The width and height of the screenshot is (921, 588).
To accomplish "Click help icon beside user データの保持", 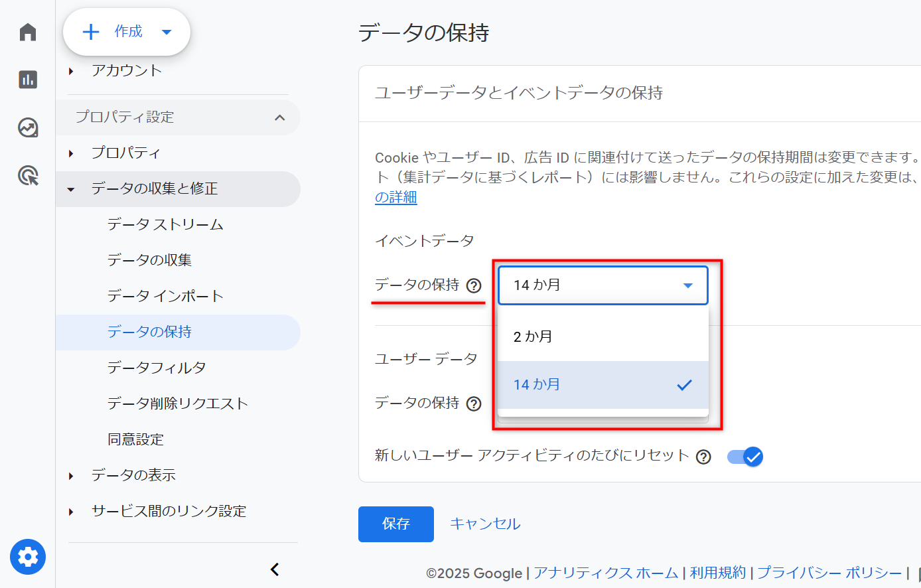I will tap(474, 404).
